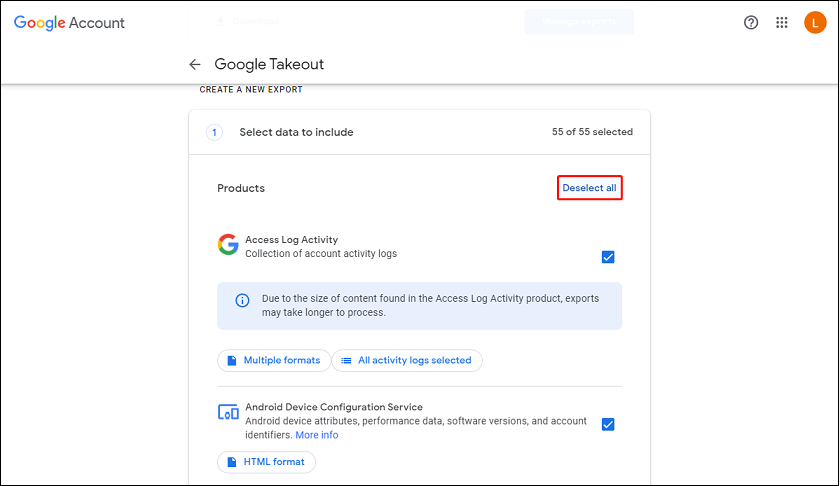This screenshot has height=486, width=840.
Task: Open the help question mark icon
Action: pos(751,23)
